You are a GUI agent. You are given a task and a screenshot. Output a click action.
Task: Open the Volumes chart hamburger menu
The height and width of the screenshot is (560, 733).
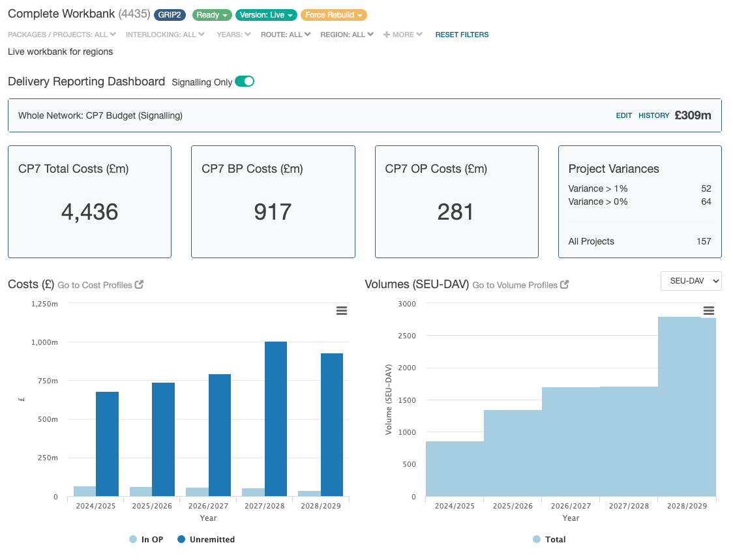coord(709,311)
